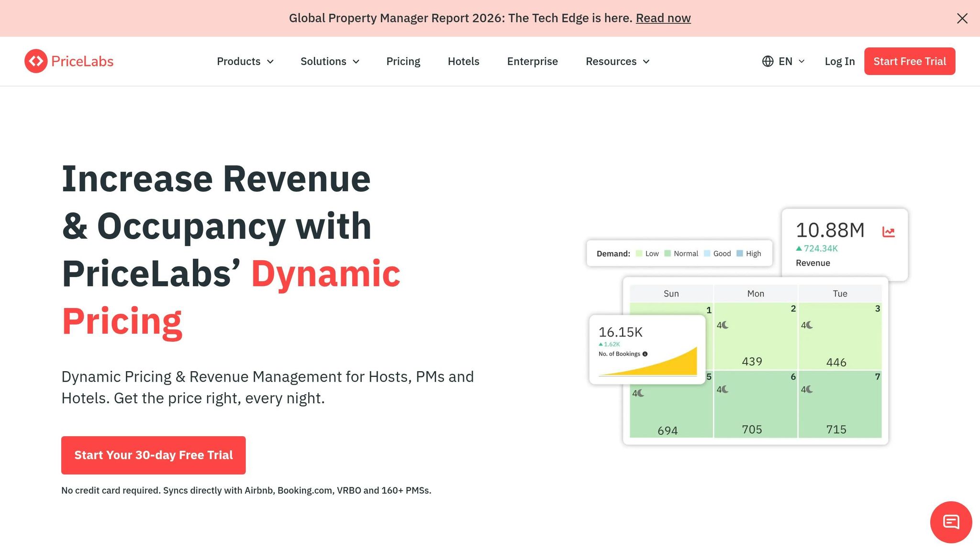The height and width of the screenshot is (551, 980).
Task: Click the moon icon on Monday day 2
Action: 725,325
